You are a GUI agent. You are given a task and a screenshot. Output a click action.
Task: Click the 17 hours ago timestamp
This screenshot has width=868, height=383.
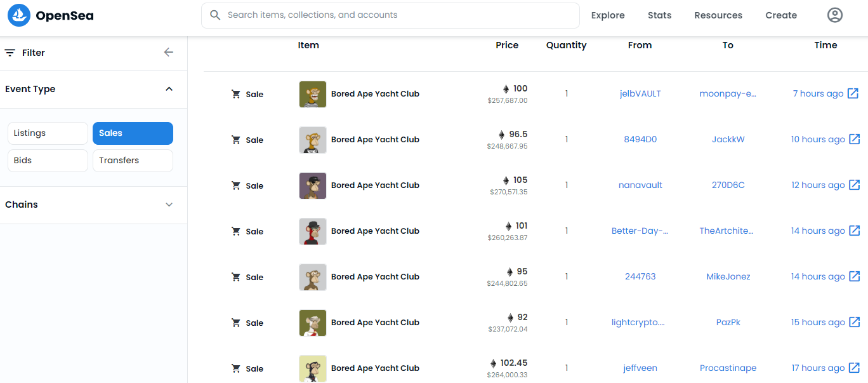tap(818, 368)
